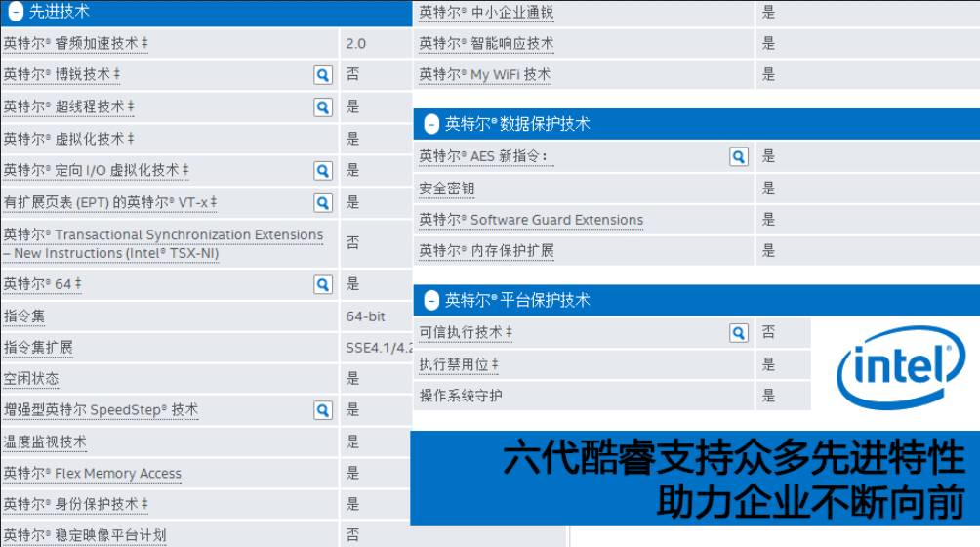
Task: Select the 否 value for TSX-NI row
Action: (352, 242)
